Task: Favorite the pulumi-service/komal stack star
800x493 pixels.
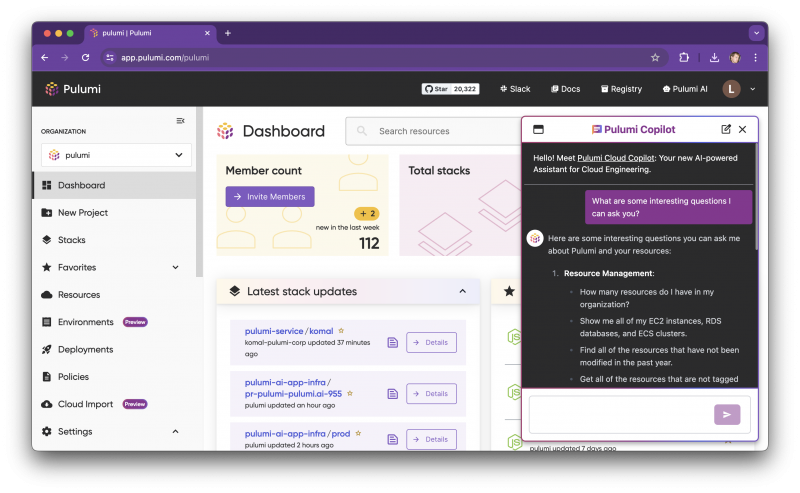Action: pyautogui.click(x=341, y=331)
